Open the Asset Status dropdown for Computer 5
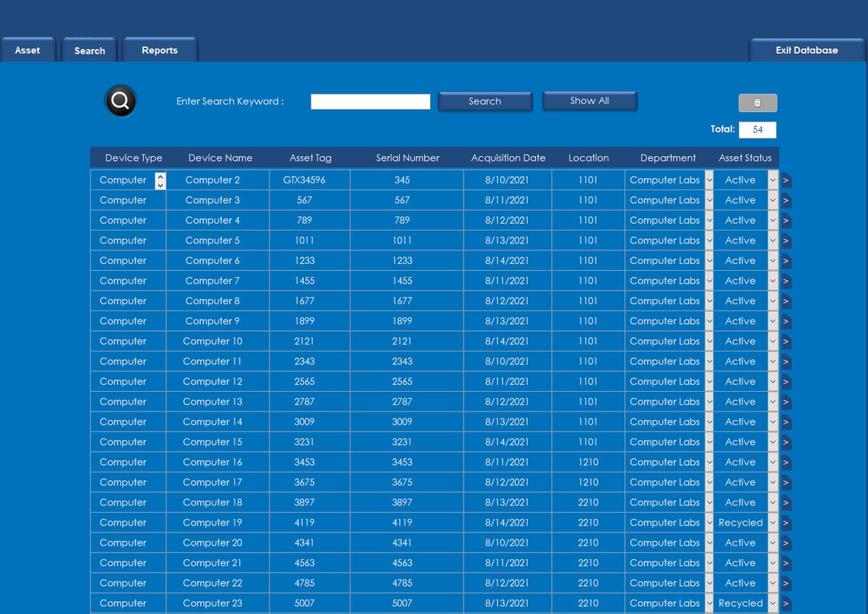This screenshot has height=614, width=868. 773,240
